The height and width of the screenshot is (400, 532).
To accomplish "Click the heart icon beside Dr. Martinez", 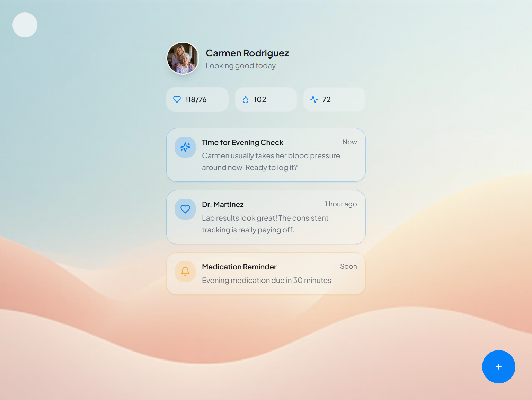I will point(185,209).
